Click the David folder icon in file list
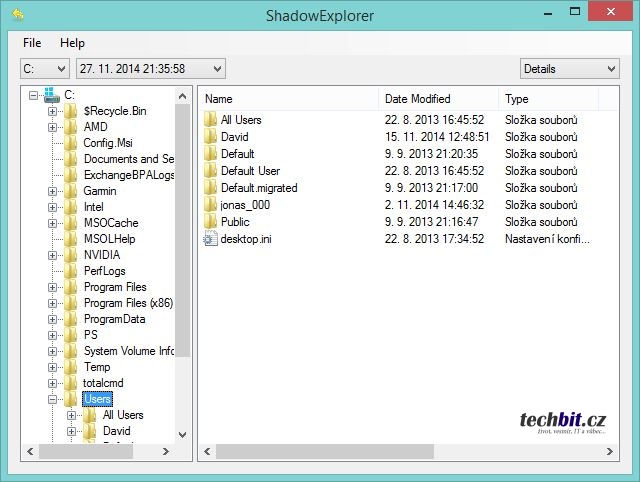 pos(211,137)
